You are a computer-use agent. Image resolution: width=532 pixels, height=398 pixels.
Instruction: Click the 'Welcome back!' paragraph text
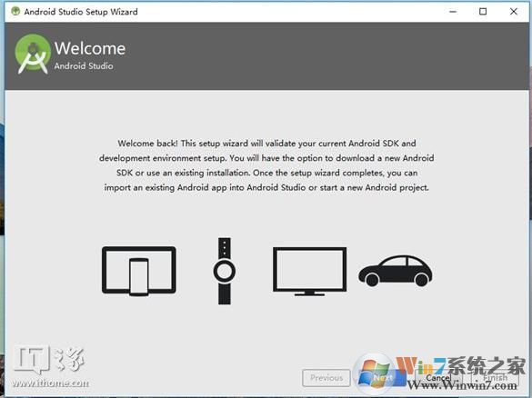tap(266, 165)
